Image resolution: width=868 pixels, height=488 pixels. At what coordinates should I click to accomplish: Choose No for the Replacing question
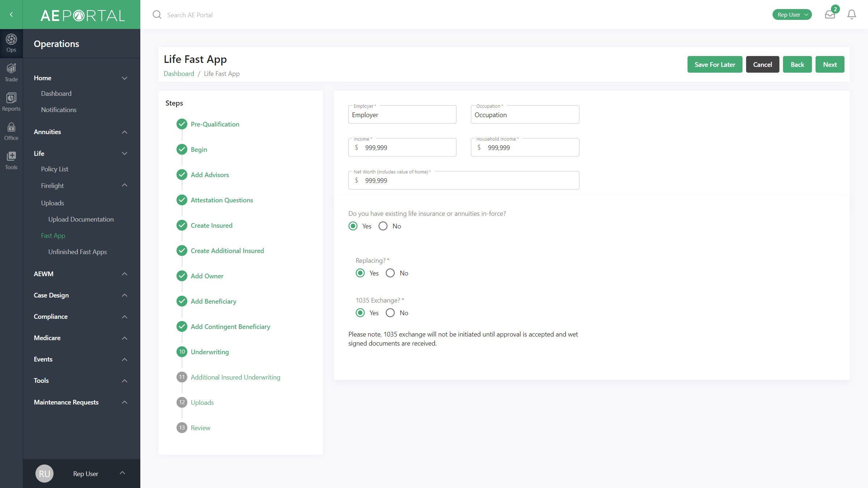pos(390,273)
